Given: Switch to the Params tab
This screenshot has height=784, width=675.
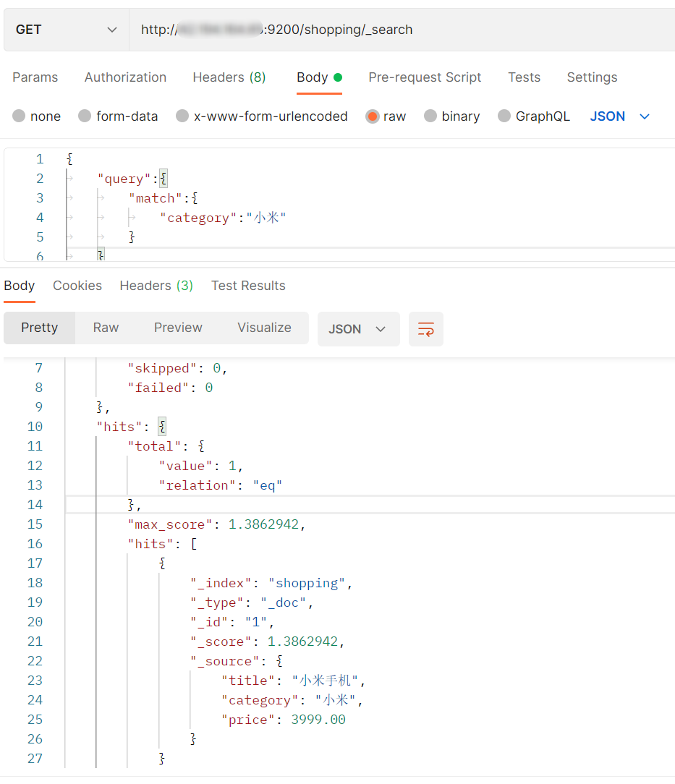Looking at the screenshot, I should (x=35, y=77).
